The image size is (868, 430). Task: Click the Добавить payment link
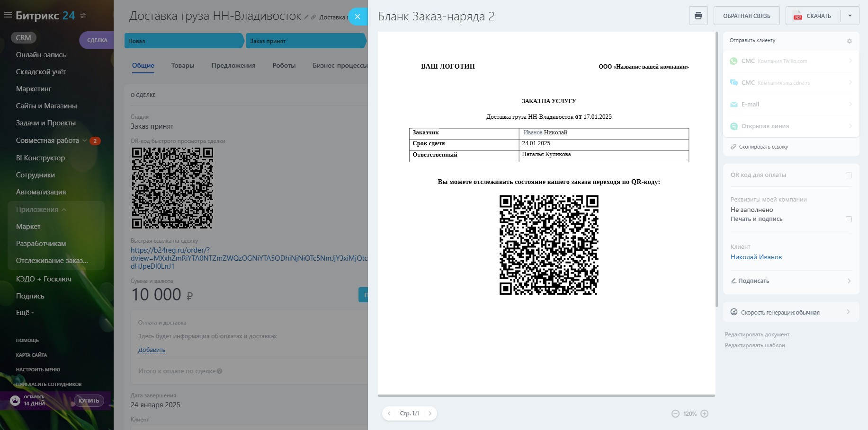click(152, 350)
